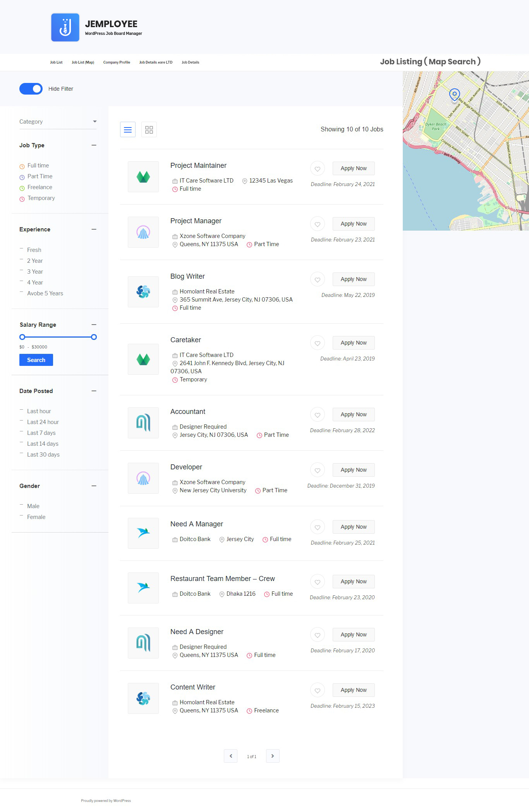Viewport: 529px width, 812px height.
Task: Collapse the Experience filter section
Action: (x=94, y=229)
